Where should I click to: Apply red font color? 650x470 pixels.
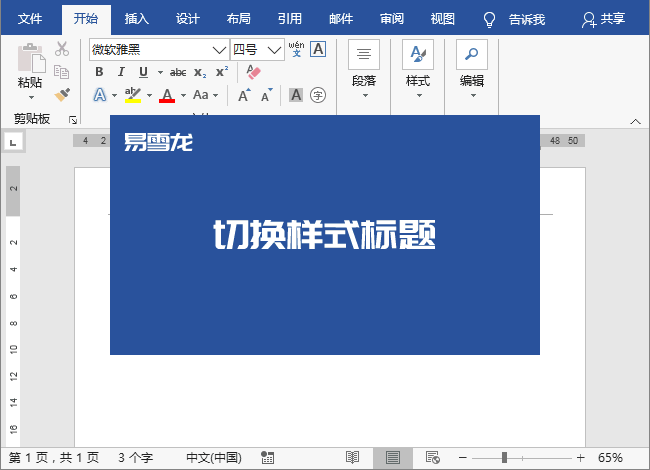pos(167,95)
